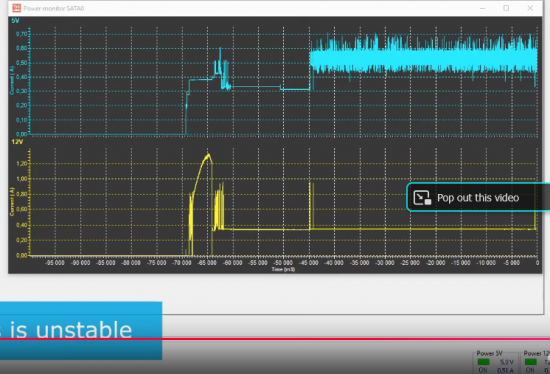Click the pop-out icon beside Pop out this video
Viewport: 550px width, 374px height.
(x=422, y=198)
